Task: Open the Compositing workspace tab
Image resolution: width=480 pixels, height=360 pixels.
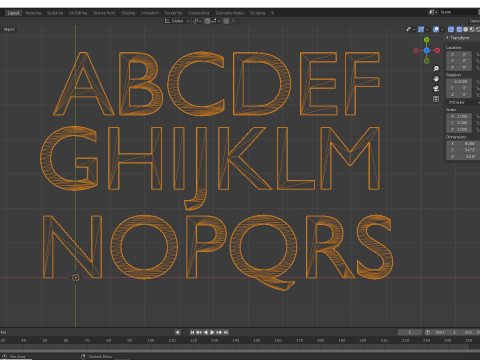Action: [198, 13]
